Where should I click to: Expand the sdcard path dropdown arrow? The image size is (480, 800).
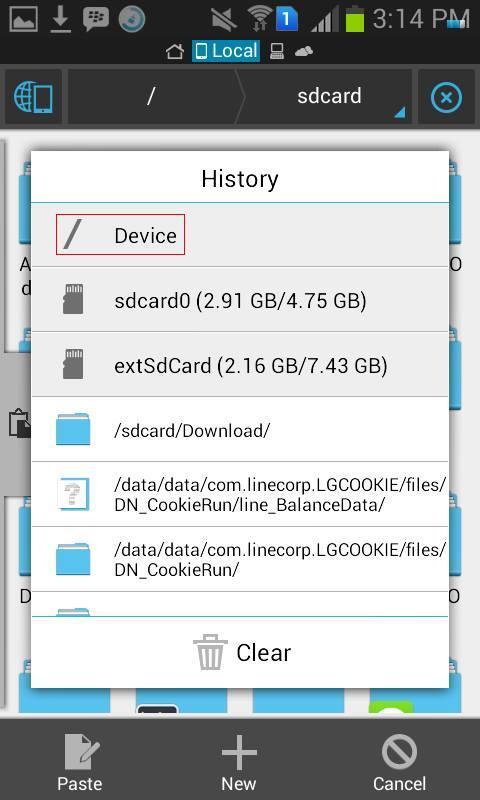400,112
